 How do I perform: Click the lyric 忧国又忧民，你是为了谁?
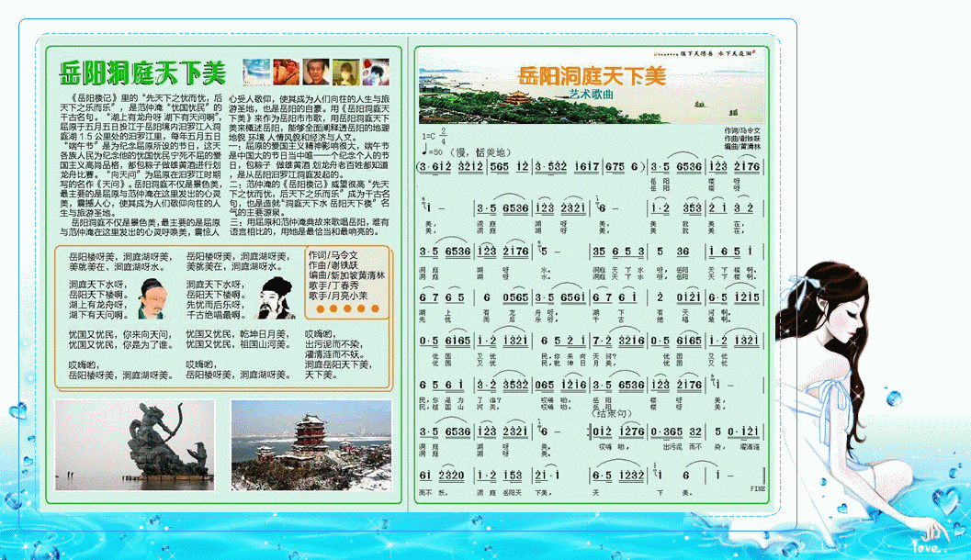tap(119, 344)
